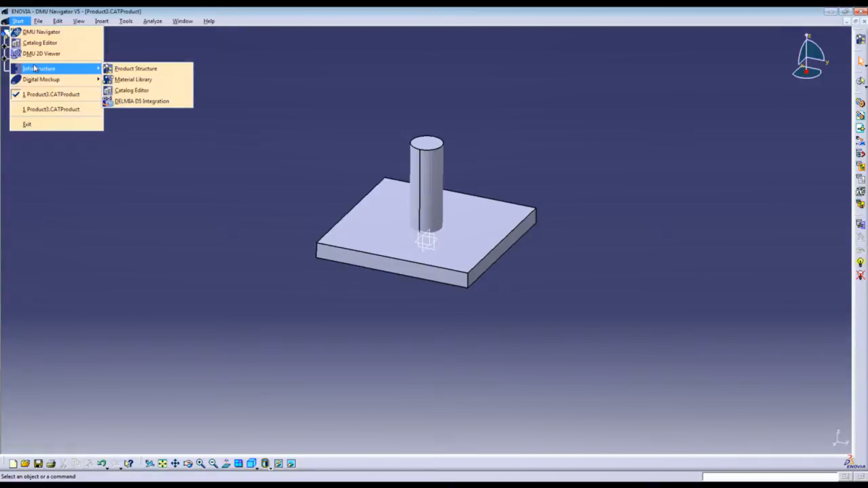Screen dimensions: 868x488
Task: Select the Rotate view icon
Action: click(188, 463)
